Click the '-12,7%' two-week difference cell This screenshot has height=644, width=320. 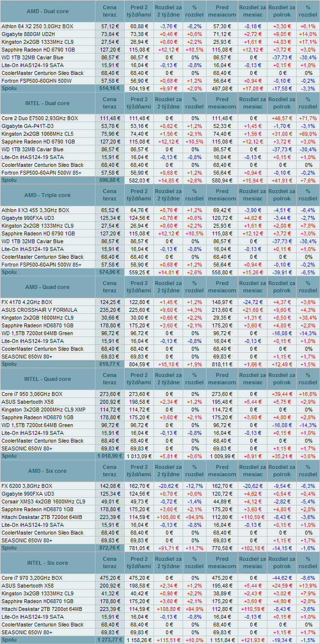pyautogui.click(x=195, y=486)
